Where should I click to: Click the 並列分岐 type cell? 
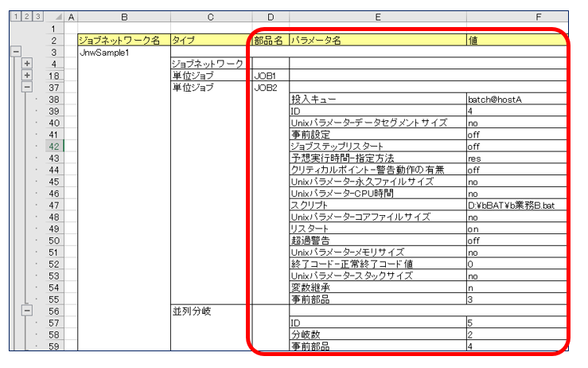pos(205,311)
